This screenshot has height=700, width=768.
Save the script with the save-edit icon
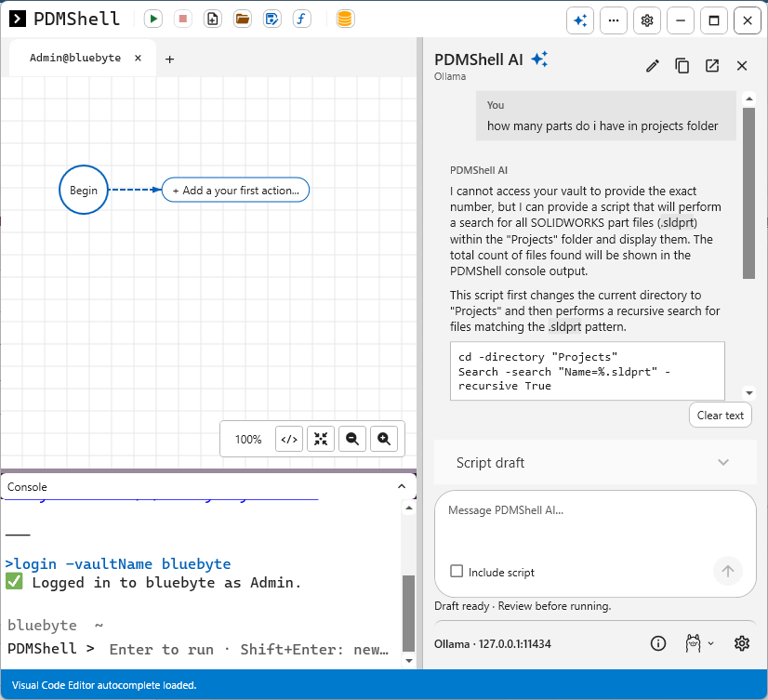pos(271,20)
